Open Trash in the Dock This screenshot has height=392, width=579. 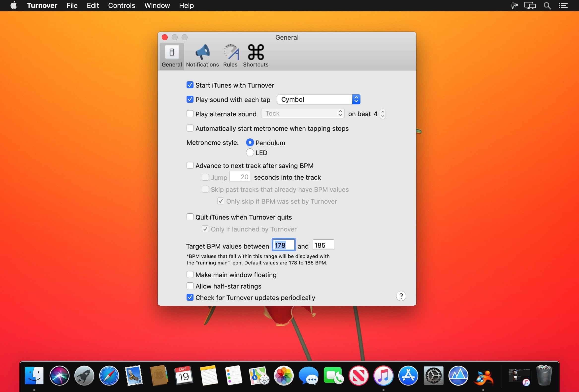point(544,376)
